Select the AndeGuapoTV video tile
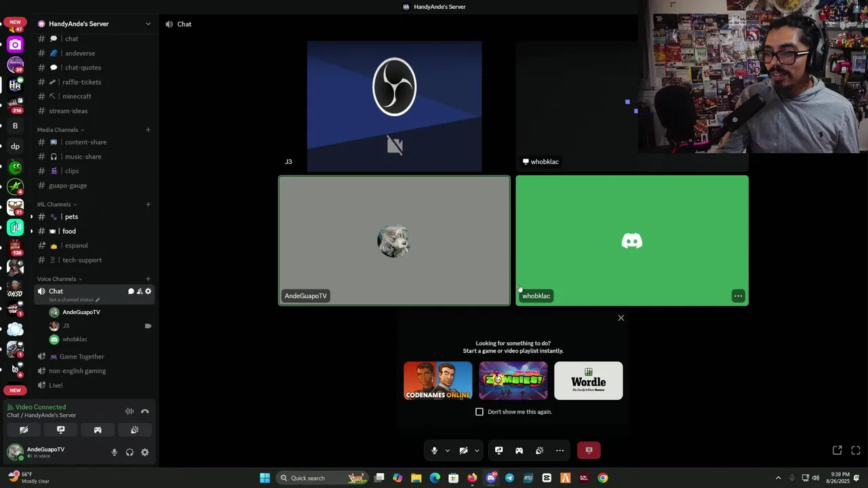The height and width of the screenshot is (488, 868). point(394,241)
